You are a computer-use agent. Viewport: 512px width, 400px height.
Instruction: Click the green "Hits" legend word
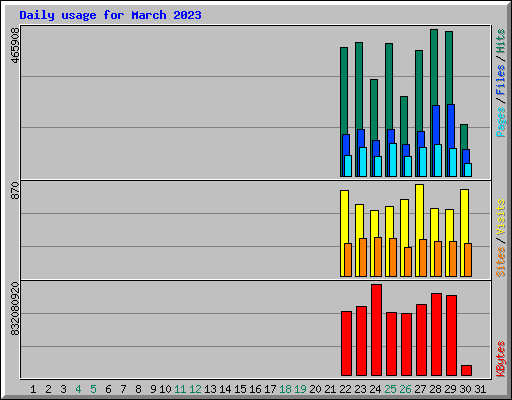point(501,41)
